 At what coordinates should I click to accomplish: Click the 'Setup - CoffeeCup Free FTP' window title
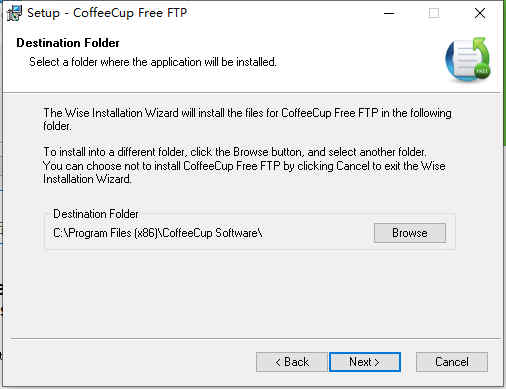pyautogui.click(x=107, y=13)
